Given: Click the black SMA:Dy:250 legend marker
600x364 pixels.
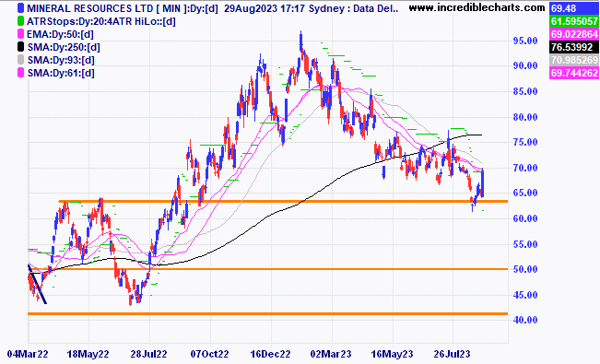Looking at the screenshot, I should tap(20, 47).
